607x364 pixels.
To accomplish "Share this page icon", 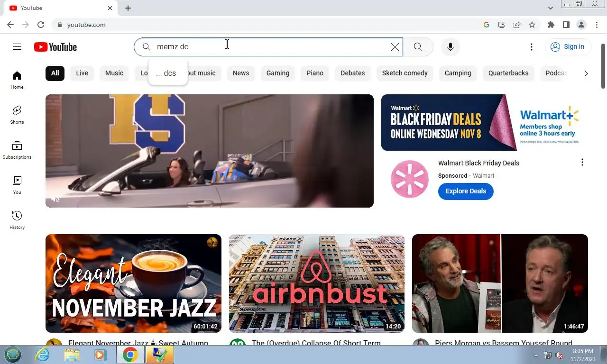I will (x=517, y=25).
